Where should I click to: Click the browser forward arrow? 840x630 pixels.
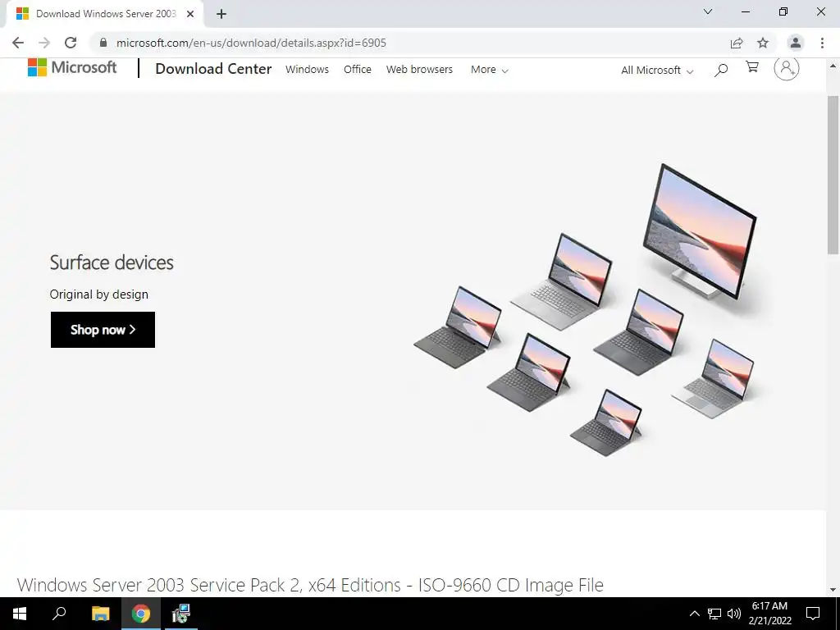click(44, 43)
